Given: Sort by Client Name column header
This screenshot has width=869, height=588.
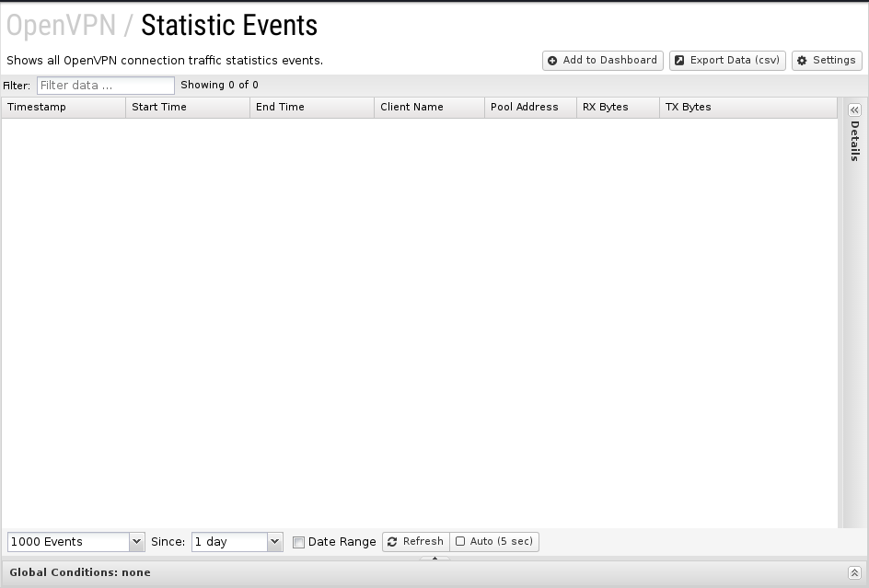Looking at the screenshot, I should tap(430, 108).
